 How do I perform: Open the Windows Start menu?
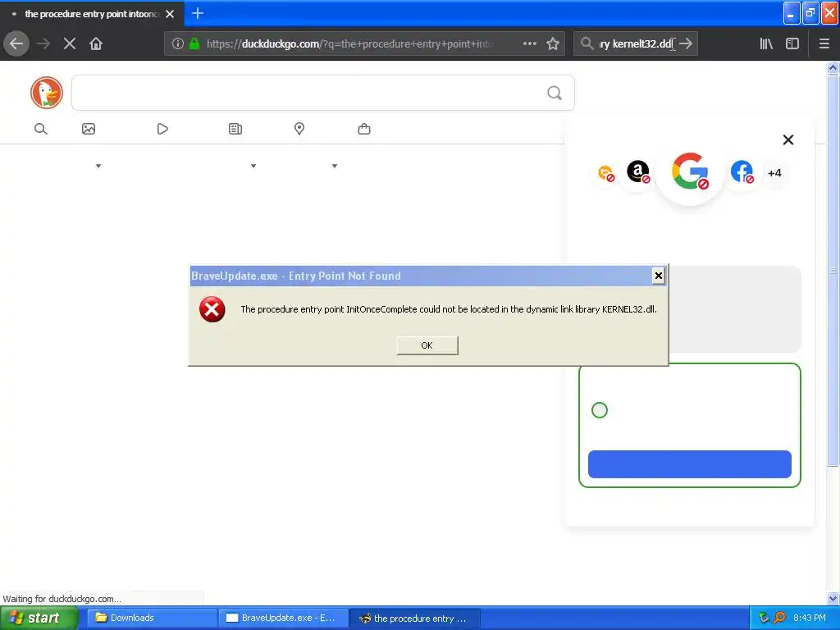click(x=39, y=619)
